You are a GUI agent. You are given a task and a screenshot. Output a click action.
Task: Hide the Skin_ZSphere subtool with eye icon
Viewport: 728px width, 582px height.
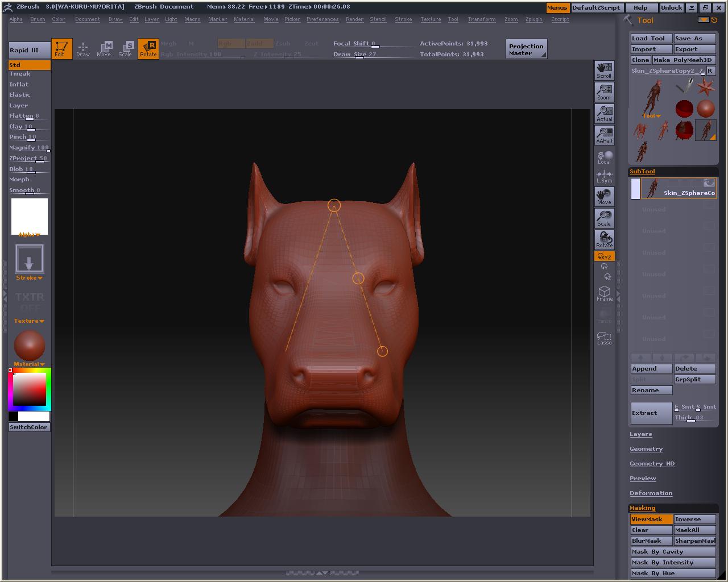click(709, 182)
